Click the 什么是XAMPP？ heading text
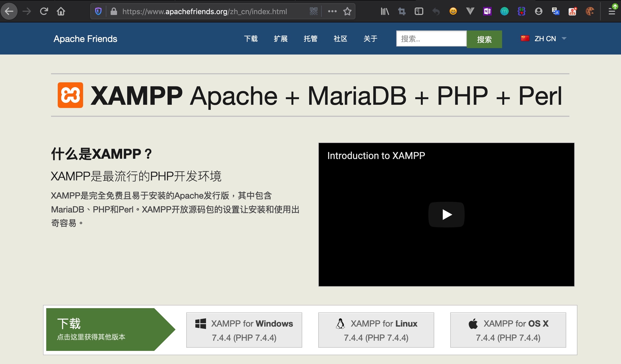Viewport: 621px width, 364px height. [101, 154]
